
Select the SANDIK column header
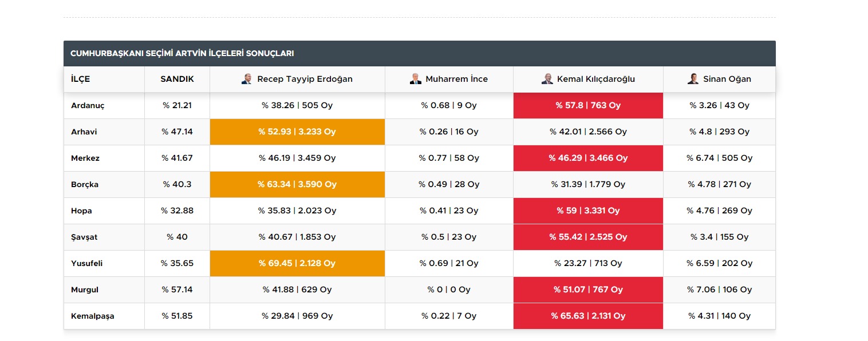(177, 79)
